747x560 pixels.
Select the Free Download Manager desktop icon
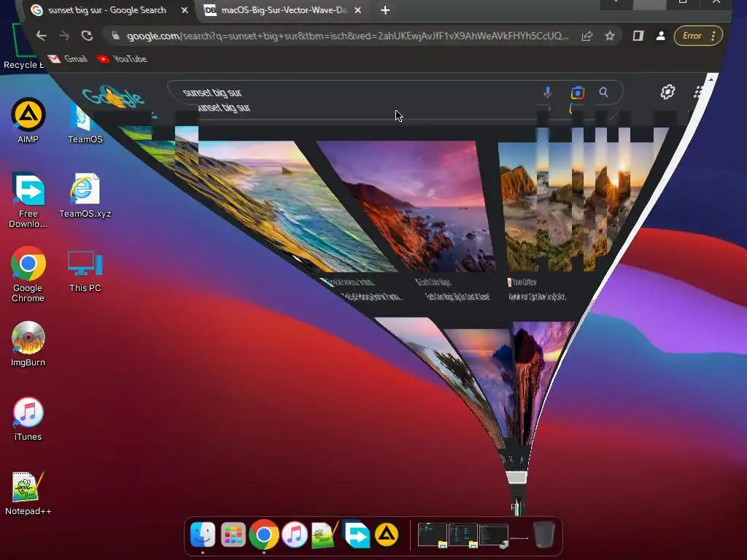coord(28,200)
